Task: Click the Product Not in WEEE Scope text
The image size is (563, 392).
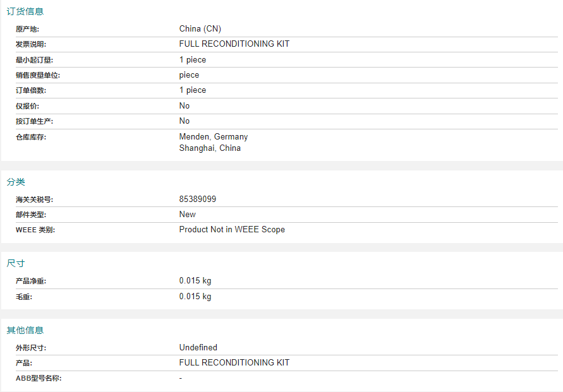Action: tap(232, 230)
